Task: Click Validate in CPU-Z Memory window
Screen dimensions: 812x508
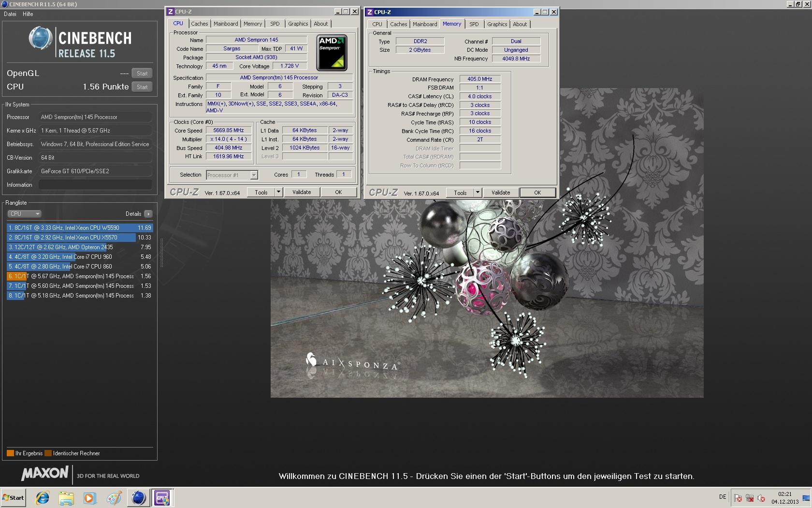Action: click(501, 193)
